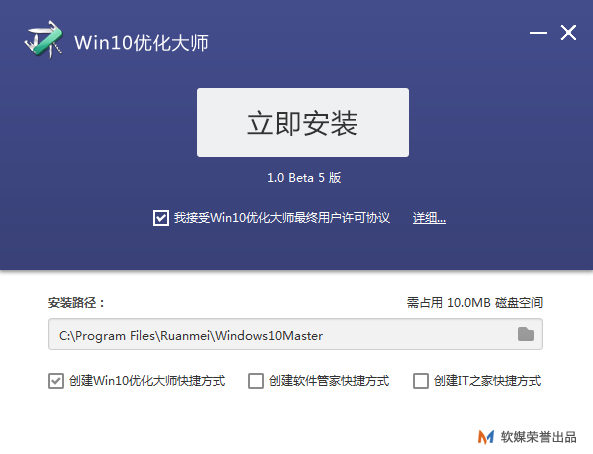The height and width of the screenshot is (454, 593).
Task: Enable the 创建软件管家快捷方式 checkbox box
Action: pyautogui.click(x=256, y=381)
